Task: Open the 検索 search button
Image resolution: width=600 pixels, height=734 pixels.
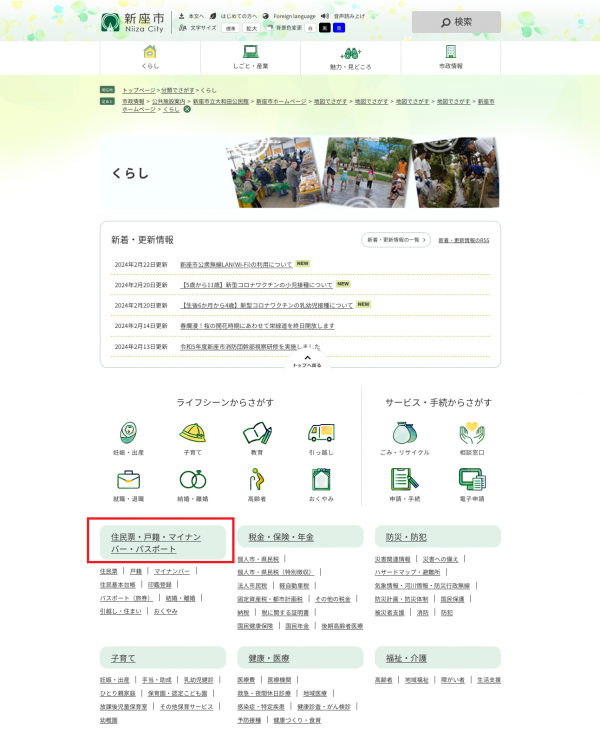Action: (x=456, y=22)
